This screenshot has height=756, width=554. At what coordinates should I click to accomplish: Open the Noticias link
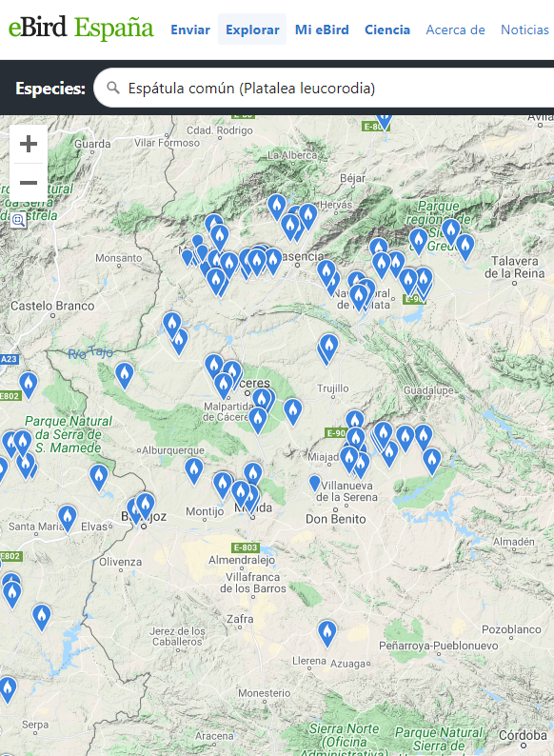coord(524,30)
